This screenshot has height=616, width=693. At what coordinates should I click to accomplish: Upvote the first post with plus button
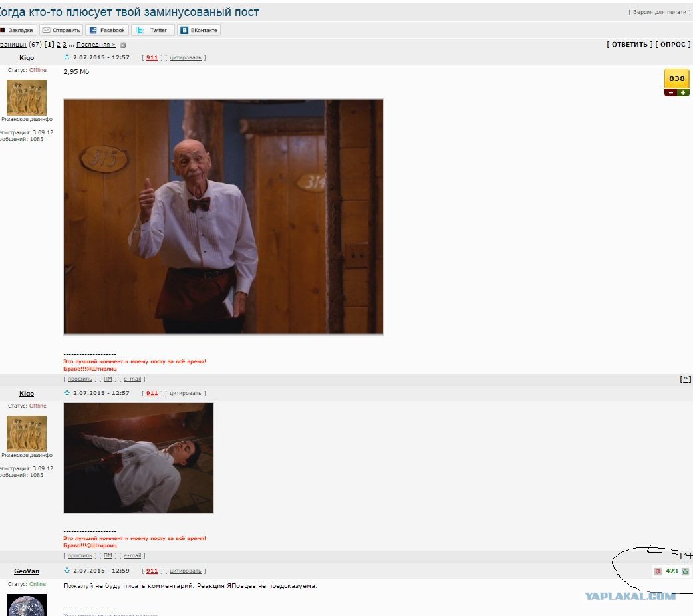point(683,93)
